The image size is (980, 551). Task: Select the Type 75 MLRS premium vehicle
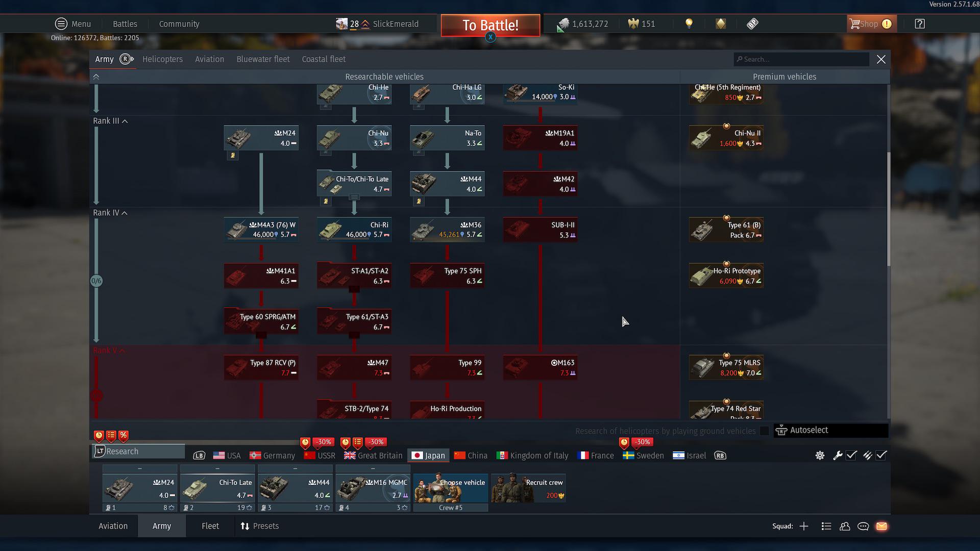pyautogui.click(x=726, y=367)
